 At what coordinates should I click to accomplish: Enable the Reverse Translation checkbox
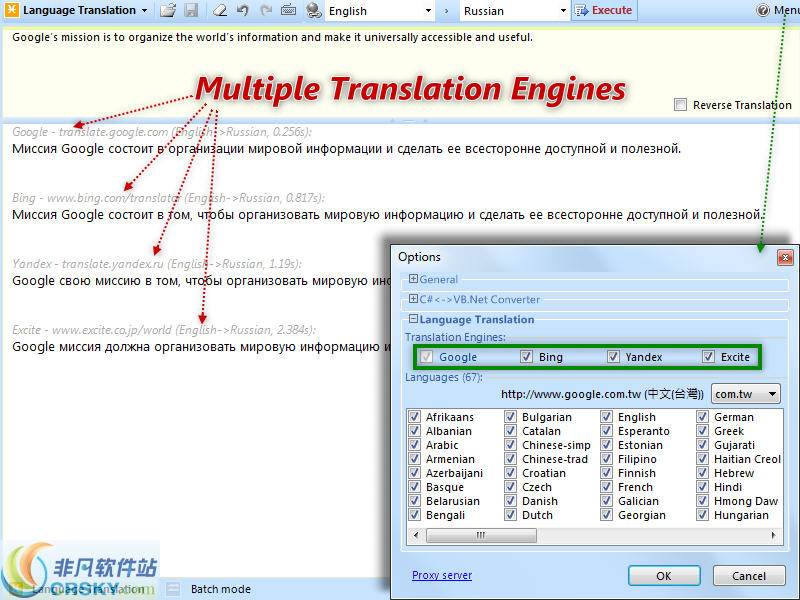(x=680, y=105)
